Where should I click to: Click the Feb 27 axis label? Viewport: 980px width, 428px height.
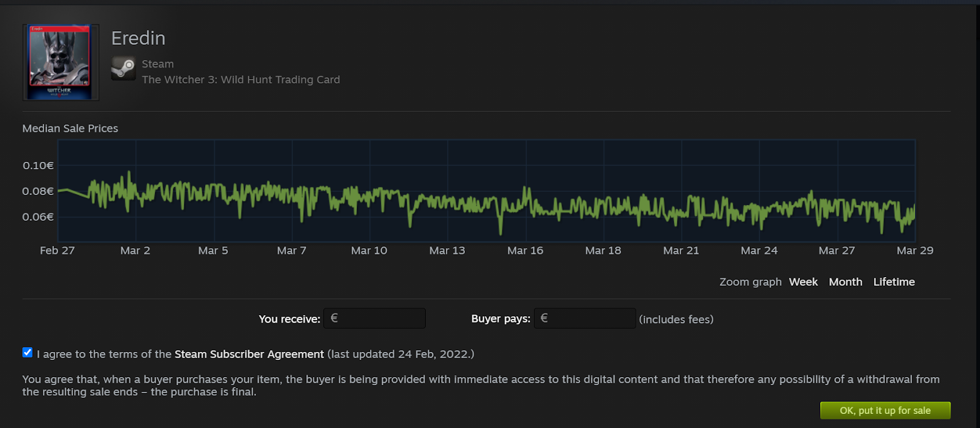tap(57, 251)
